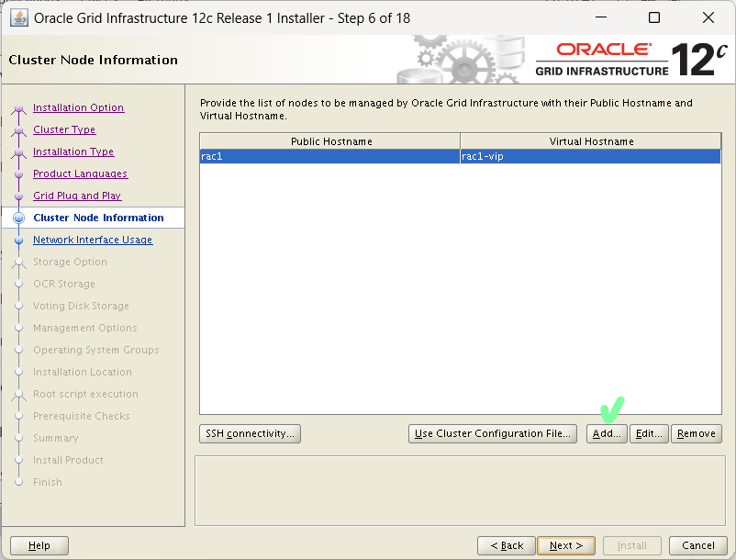Click the OCR Storage step label

(64, 284)
